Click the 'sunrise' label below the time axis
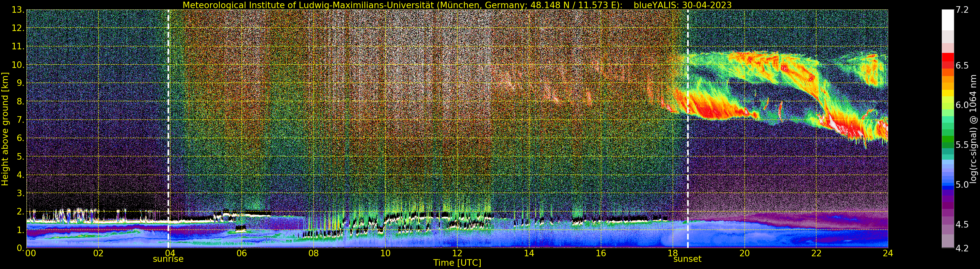 tap(168, 259)
